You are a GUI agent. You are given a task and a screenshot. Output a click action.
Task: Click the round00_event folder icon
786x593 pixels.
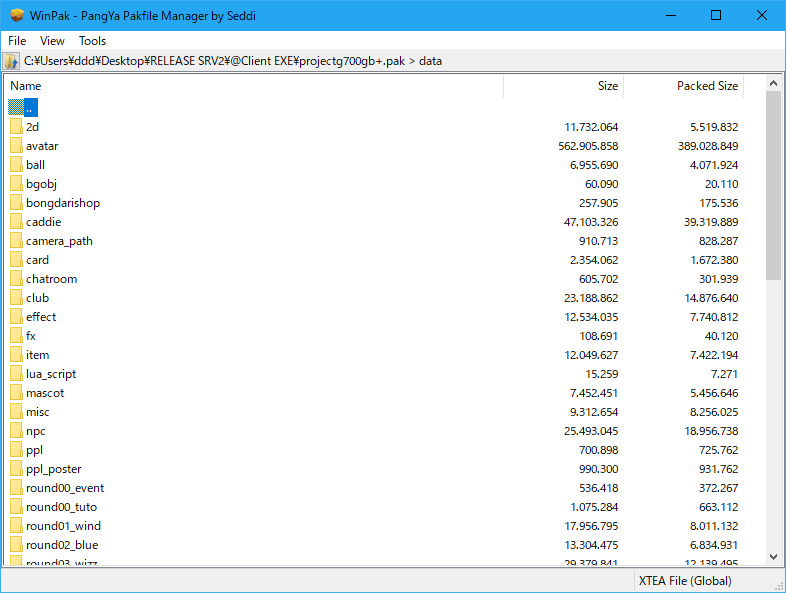[16, 489]
